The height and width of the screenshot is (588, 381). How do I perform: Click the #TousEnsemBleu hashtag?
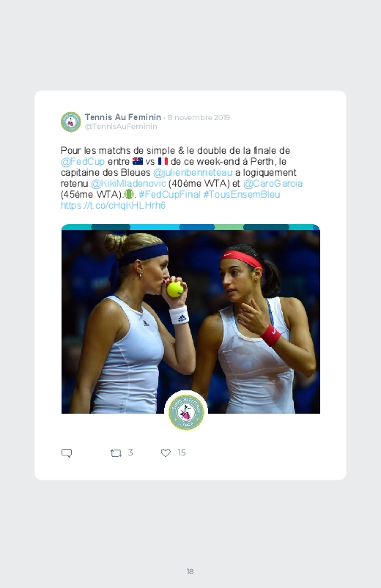click(242, 194)
